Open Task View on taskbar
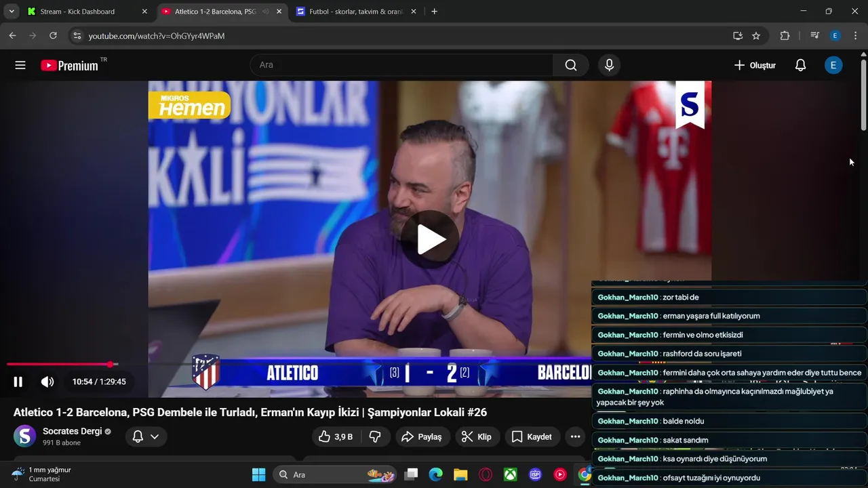868x488 pixels. coord(411,474)
